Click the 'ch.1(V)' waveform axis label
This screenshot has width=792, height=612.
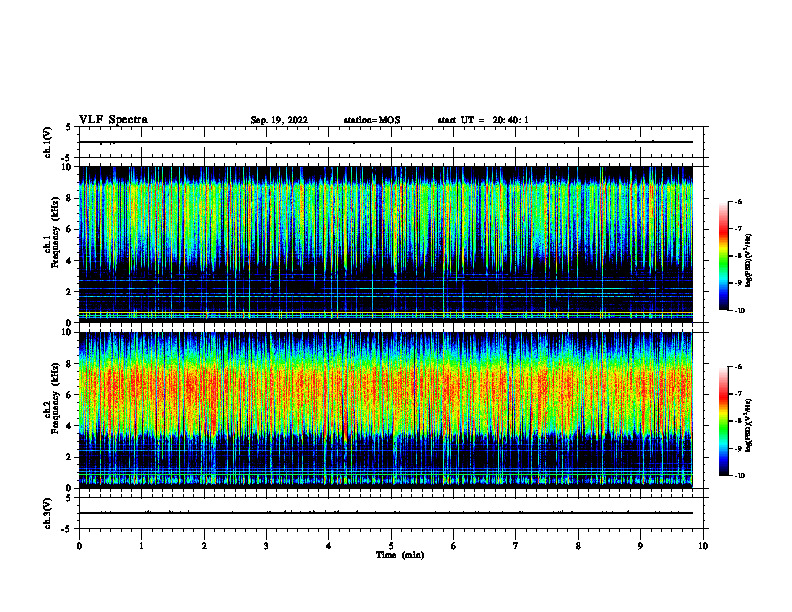pyautogui.click(x=47, y=142)
